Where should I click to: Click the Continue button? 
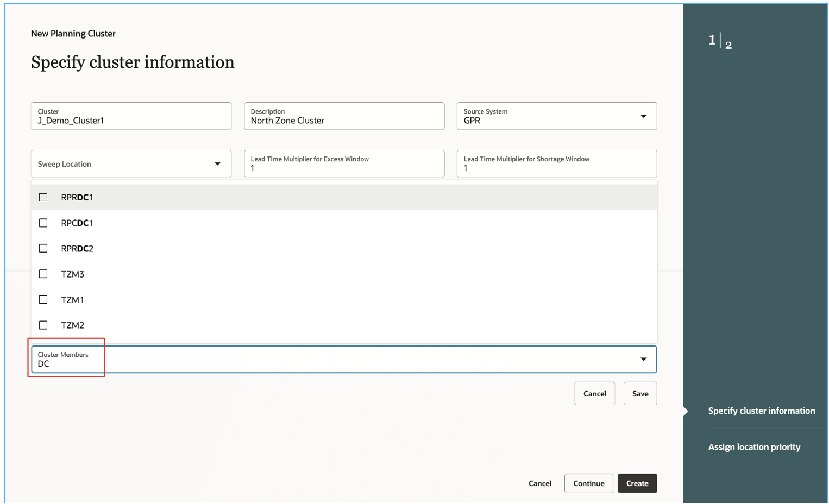click(x=588, y=483)
